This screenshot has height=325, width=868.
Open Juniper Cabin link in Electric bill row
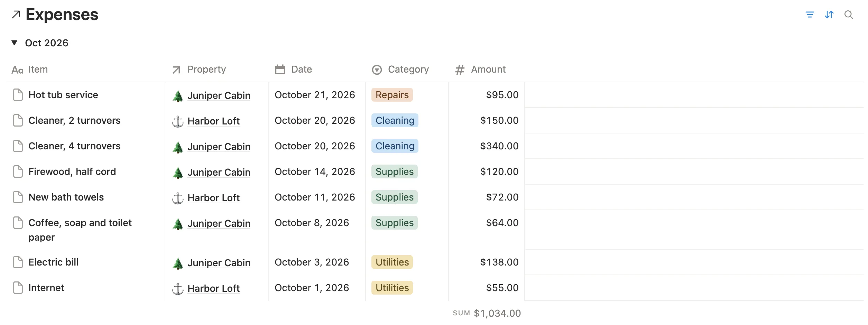(x=219, y=263)
